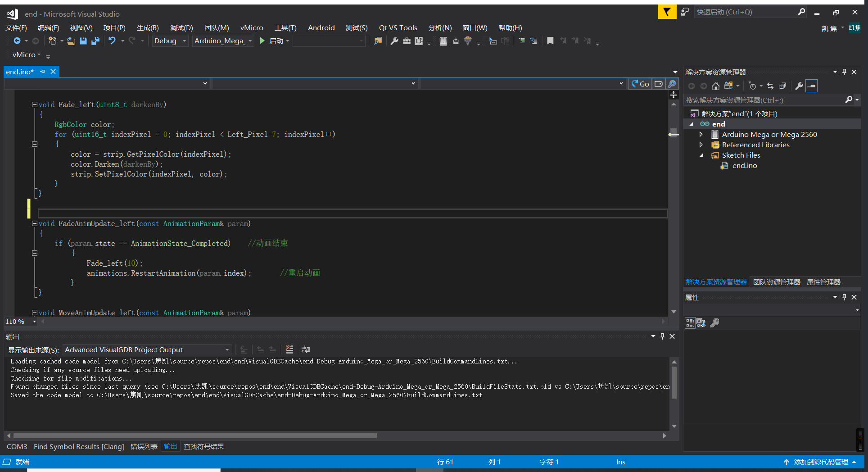
Task: Open the Debug configuration dropdown
Action: tap(170, 41)
